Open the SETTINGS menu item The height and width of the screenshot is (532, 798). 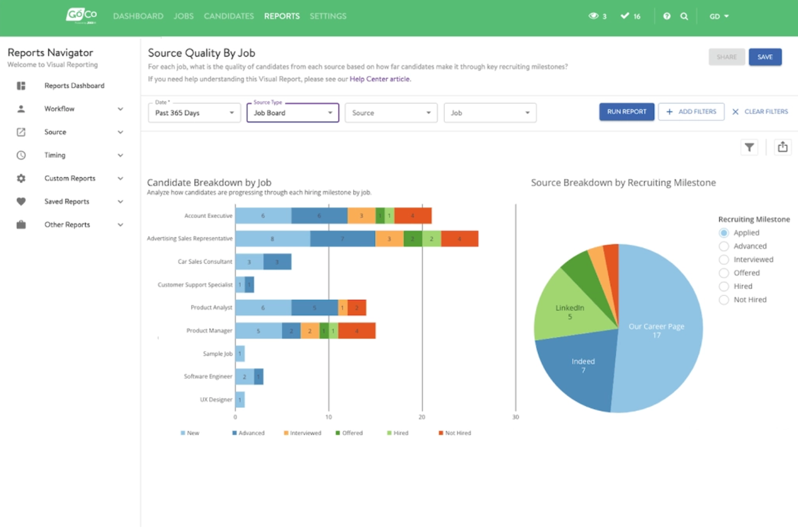pos(328,16)
